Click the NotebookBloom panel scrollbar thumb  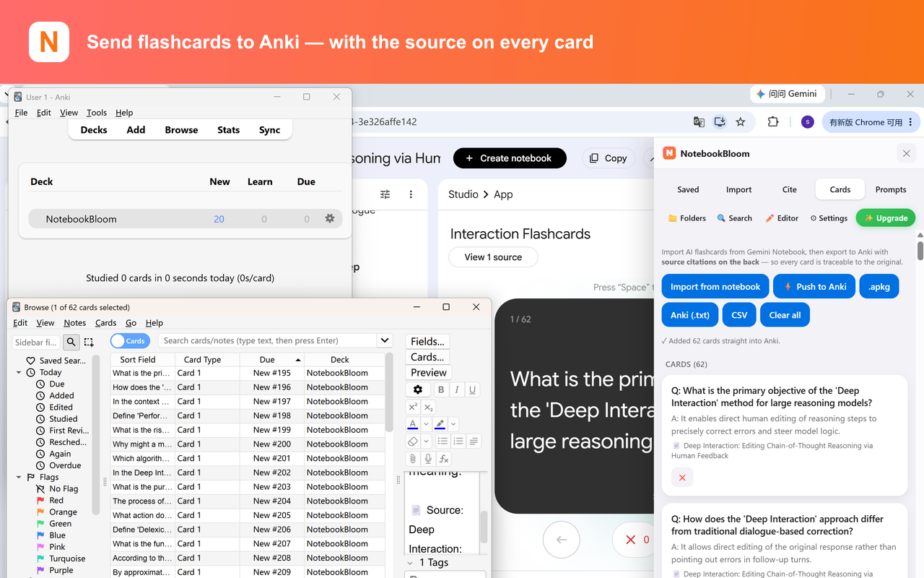[x=920, y=250]
